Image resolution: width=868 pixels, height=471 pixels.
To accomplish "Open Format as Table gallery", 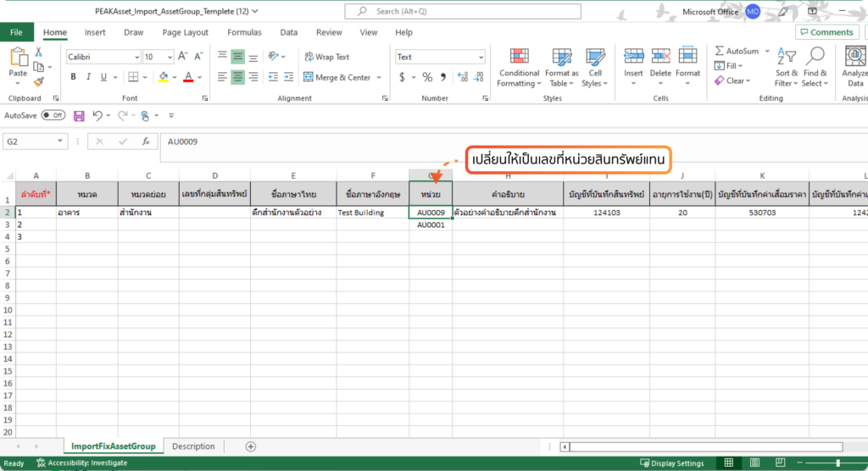I will click(561, 68).
